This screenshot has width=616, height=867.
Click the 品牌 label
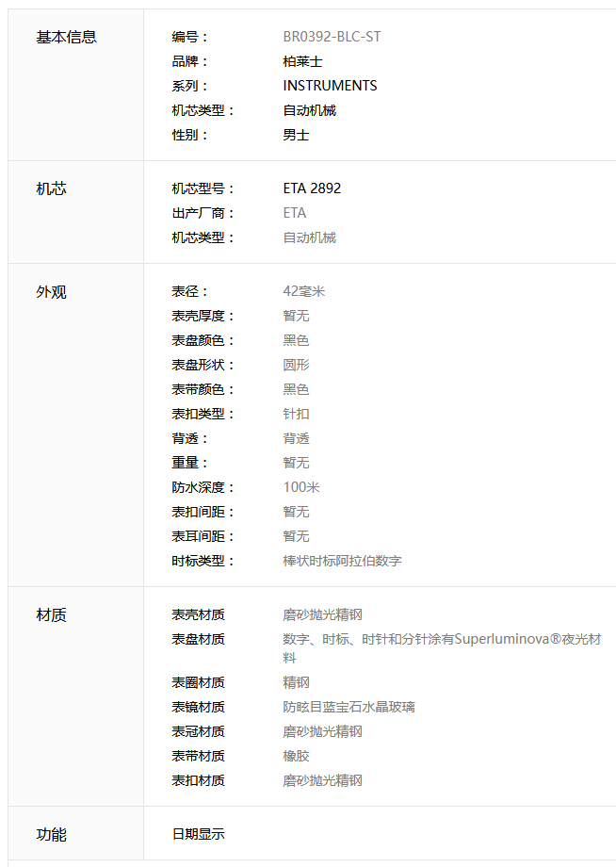[x=189, y=61]
